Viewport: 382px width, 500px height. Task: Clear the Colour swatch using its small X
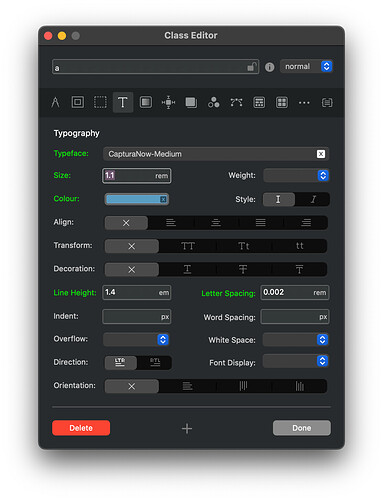(163, 199)
